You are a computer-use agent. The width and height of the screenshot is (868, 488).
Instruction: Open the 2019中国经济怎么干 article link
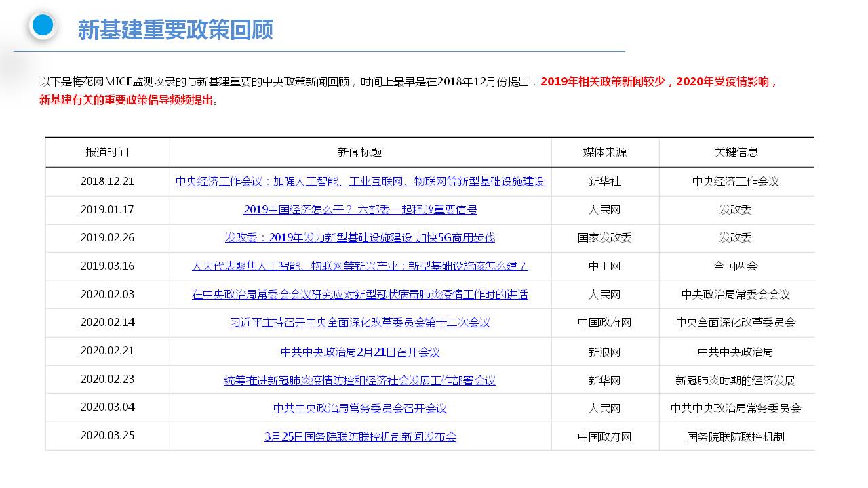coord(360,210)
